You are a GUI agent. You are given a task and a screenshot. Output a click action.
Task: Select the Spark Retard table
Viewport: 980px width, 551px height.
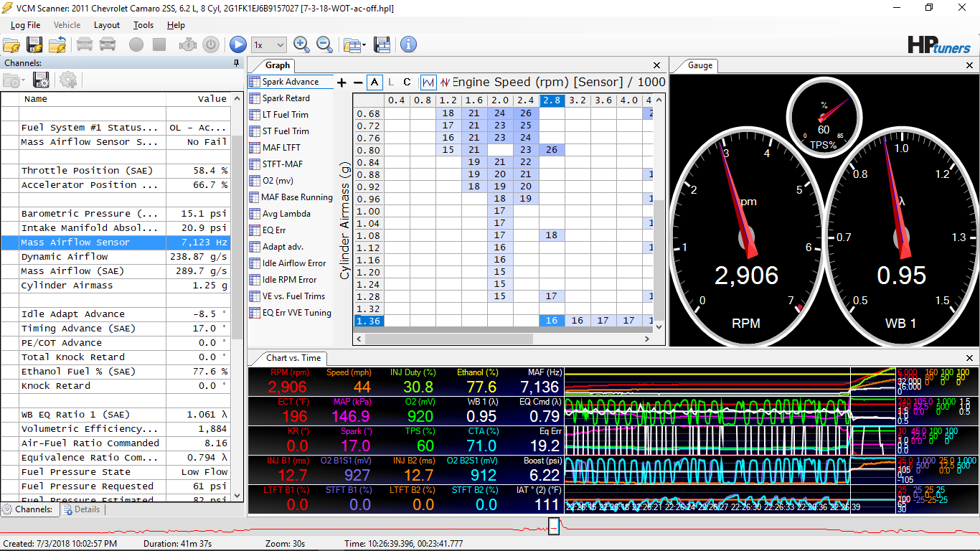pos(286,98)
